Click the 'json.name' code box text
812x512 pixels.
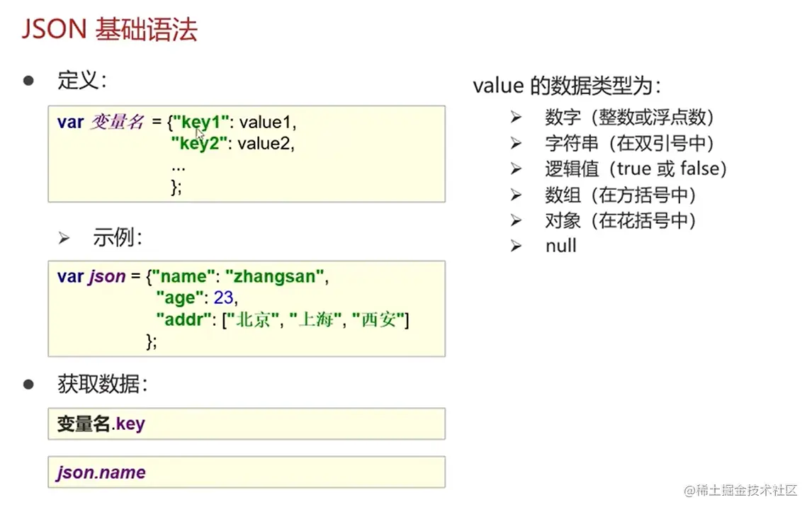(101, 472)
